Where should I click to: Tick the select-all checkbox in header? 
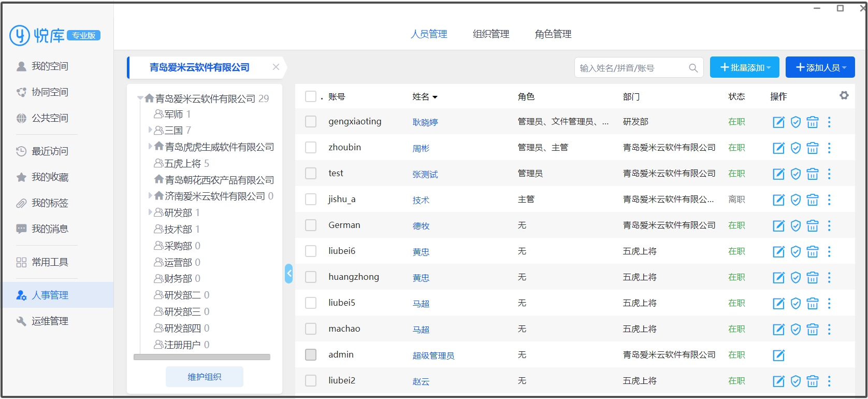(311, 96)
